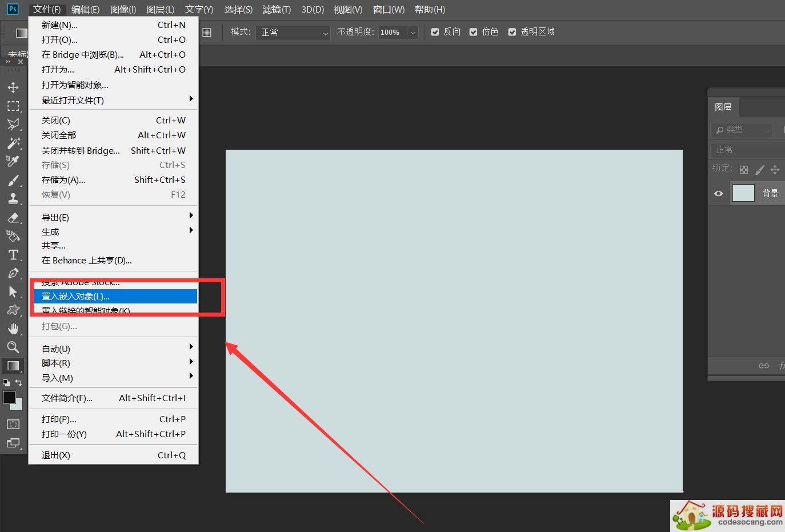
Task: Choose 打印(P)... menu item
Action: (x=113, y=419)
